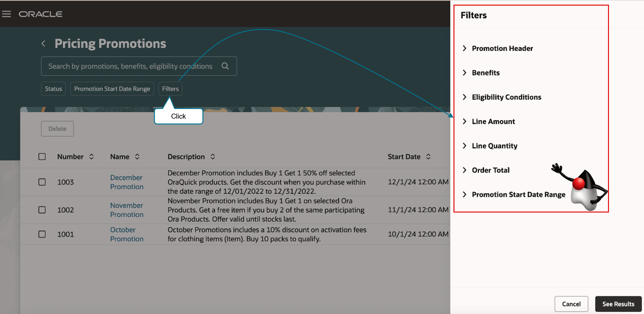Viewport: 644px width, 314px height.
Task: Select the checkbox for promotion 1002
Action: tap(42, 210)
